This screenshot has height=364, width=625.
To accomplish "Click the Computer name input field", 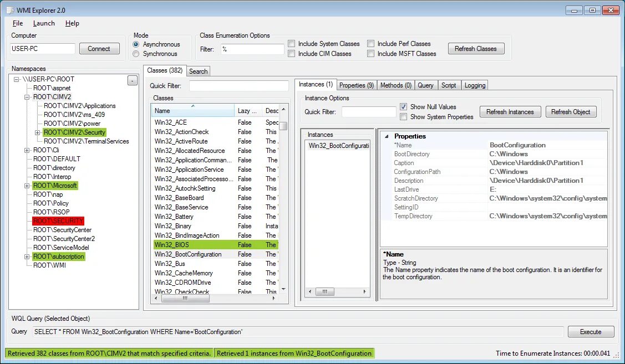I will [42, 49].
